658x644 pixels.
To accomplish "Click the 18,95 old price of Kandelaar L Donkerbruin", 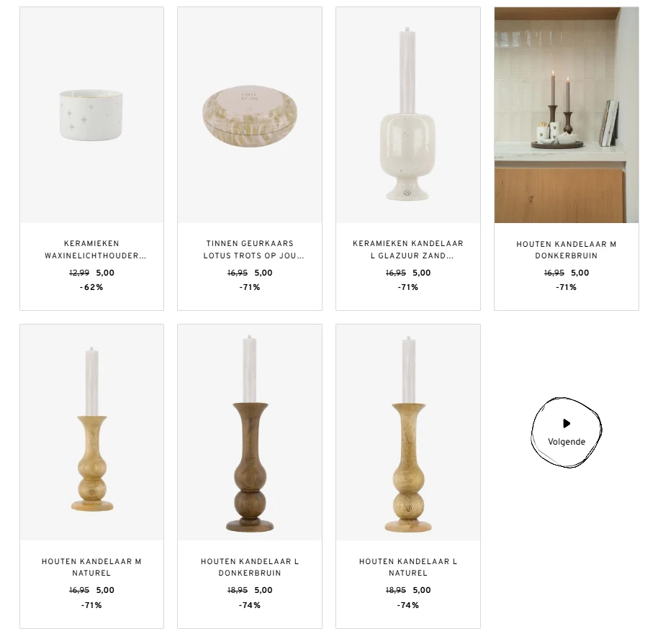I will [238, 590].
